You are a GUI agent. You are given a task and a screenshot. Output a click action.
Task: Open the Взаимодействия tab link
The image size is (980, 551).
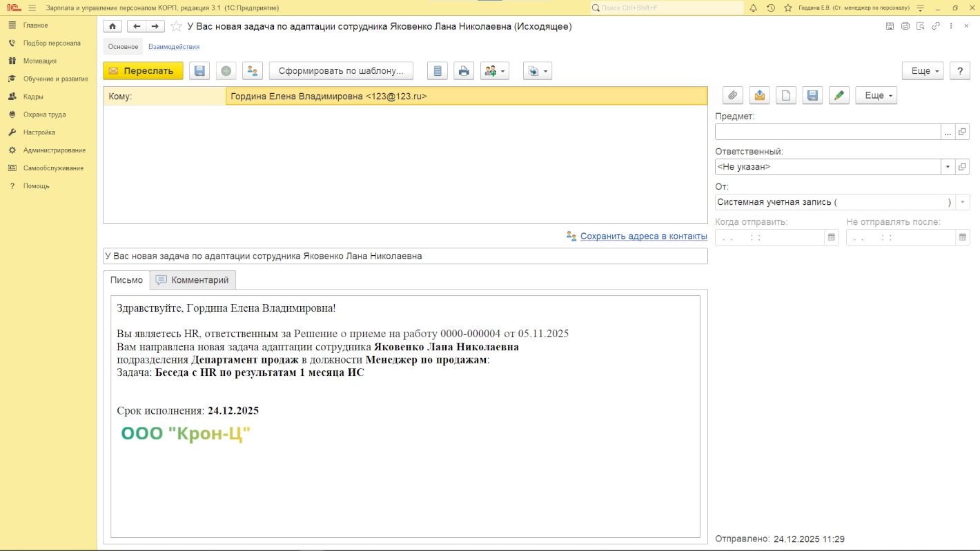point(174,47)
